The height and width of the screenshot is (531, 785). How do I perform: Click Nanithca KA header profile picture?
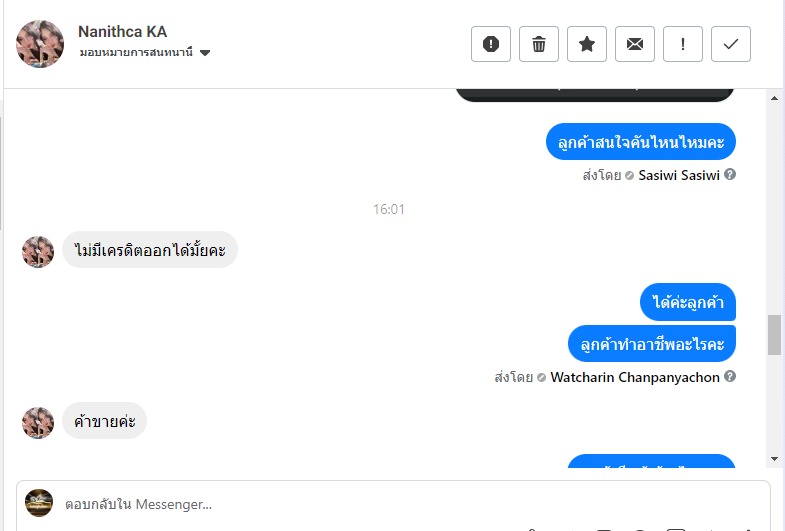pos(40,44)
